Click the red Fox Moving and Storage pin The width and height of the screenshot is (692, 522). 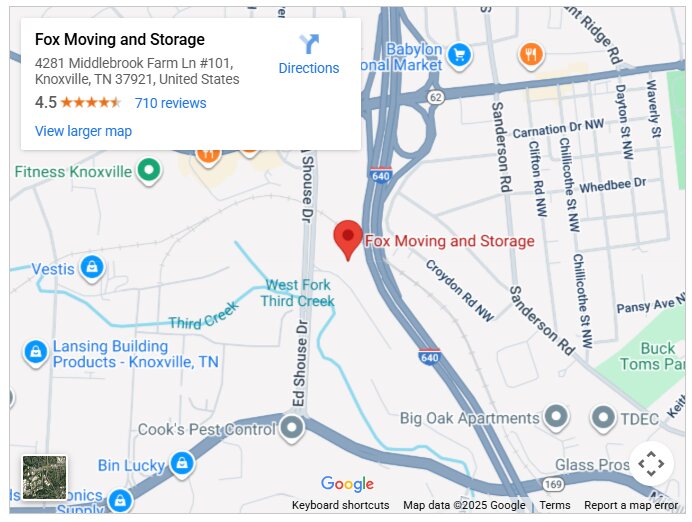(348, 240)
